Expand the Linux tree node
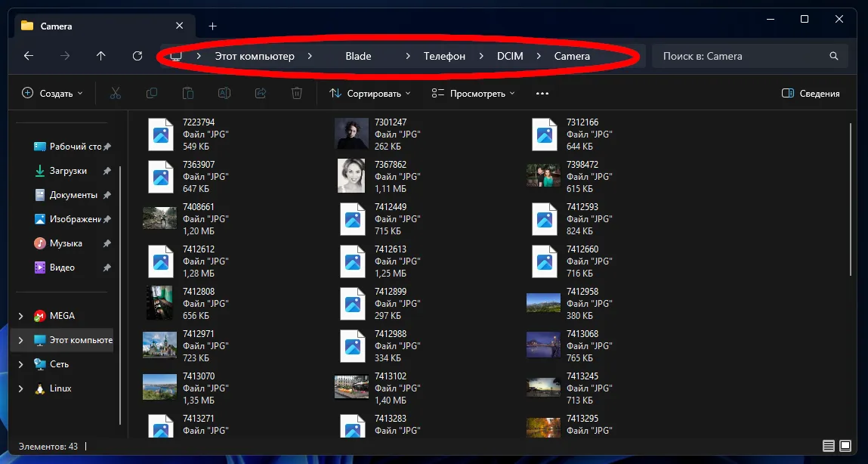Viewport: 868px width, 464px height. (21, 388)
